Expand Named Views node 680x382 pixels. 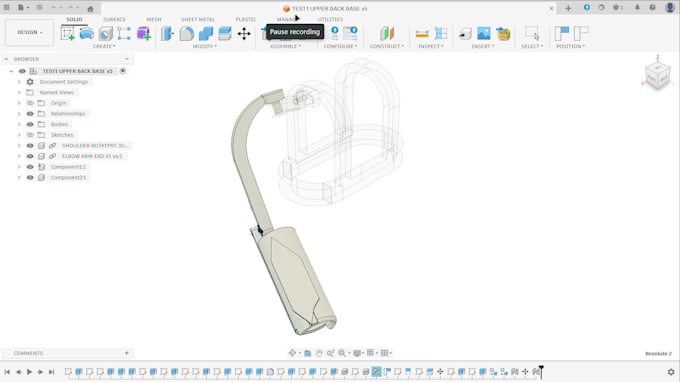tap(19, 92)
